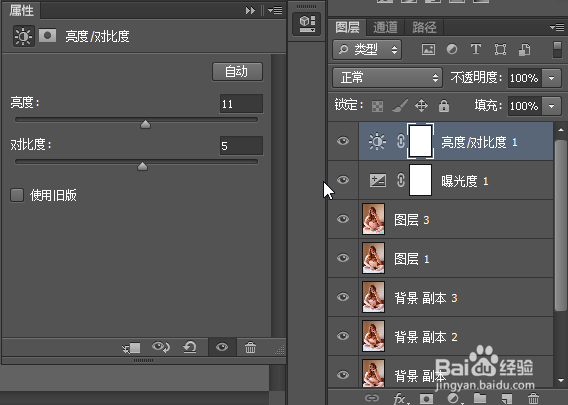Click the 对比度 contrast slider handle

pyautogui.click(x=142, y=166)
